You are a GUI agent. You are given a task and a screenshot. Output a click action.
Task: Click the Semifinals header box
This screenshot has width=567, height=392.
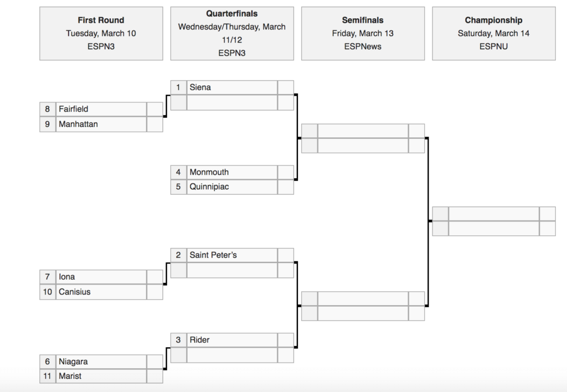pos(363,33)
